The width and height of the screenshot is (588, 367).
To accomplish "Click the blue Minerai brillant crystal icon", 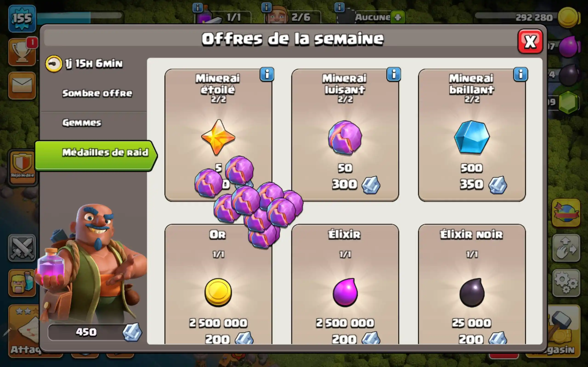I will point(472,137).
